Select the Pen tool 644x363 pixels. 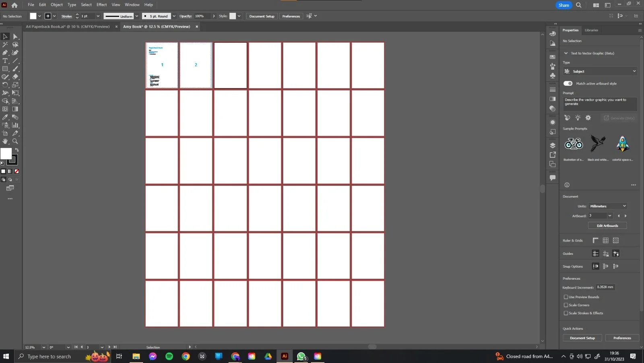(x=5, y=53)
